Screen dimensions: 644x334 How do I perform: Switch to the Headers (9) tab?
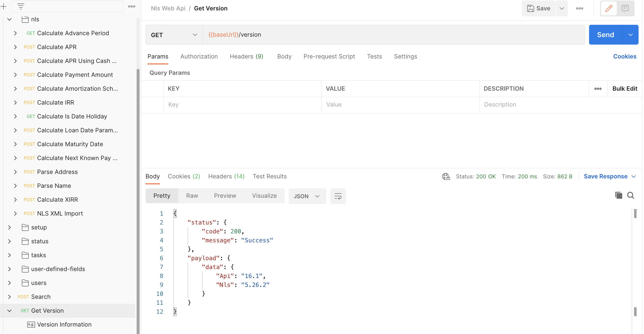click(246, 56)
